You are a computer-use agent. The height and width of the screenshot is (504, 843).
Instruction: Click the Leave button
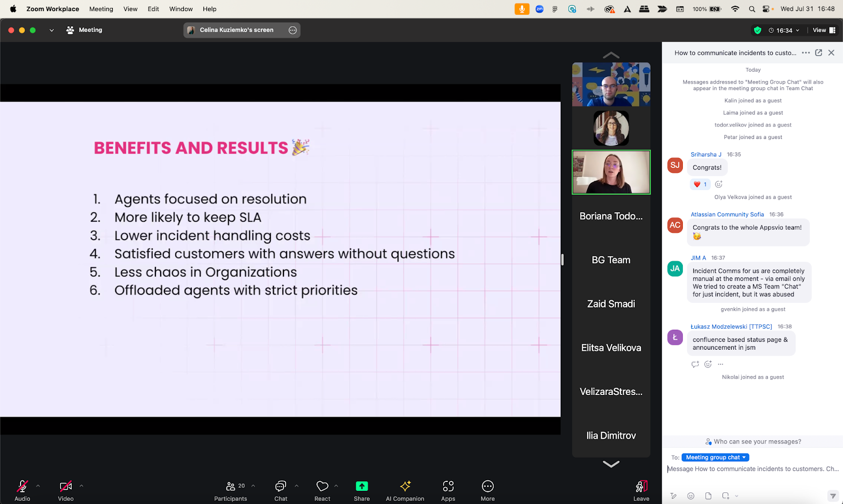point(641,490)
